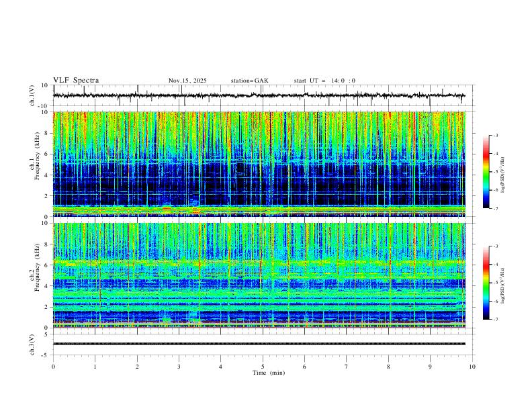Click the ch.2 spectrogram panel
Viewport: 532px width, 411px height.
click(x=259, y=275)
